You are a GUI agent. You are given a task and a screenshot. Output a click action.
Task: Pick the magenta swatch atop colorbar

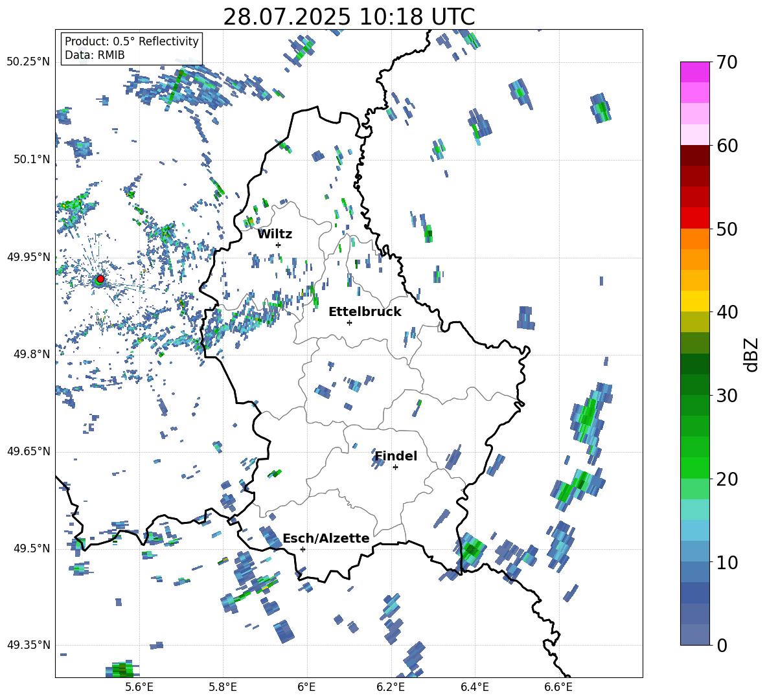pyautogui.click(x=694, y=72)
